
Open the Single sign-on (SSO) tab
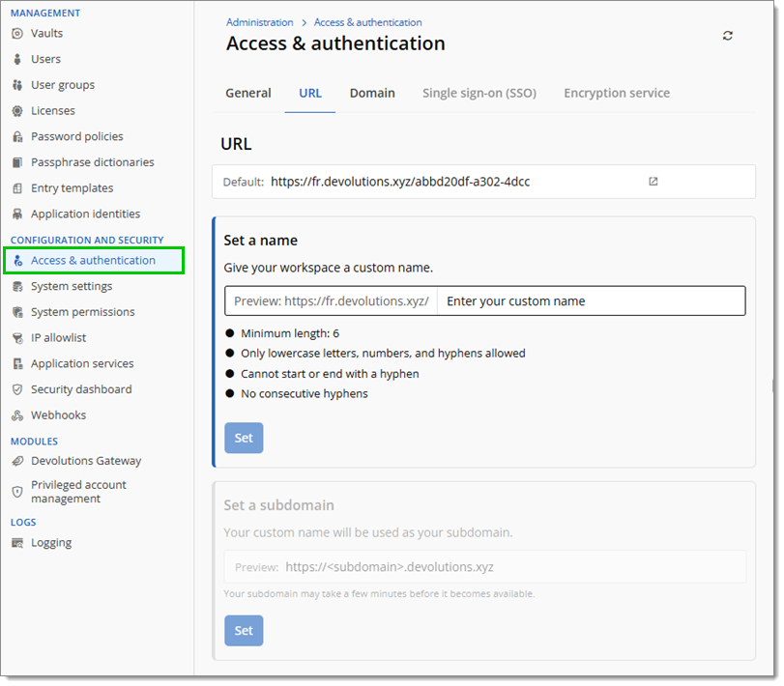(479, 93)
